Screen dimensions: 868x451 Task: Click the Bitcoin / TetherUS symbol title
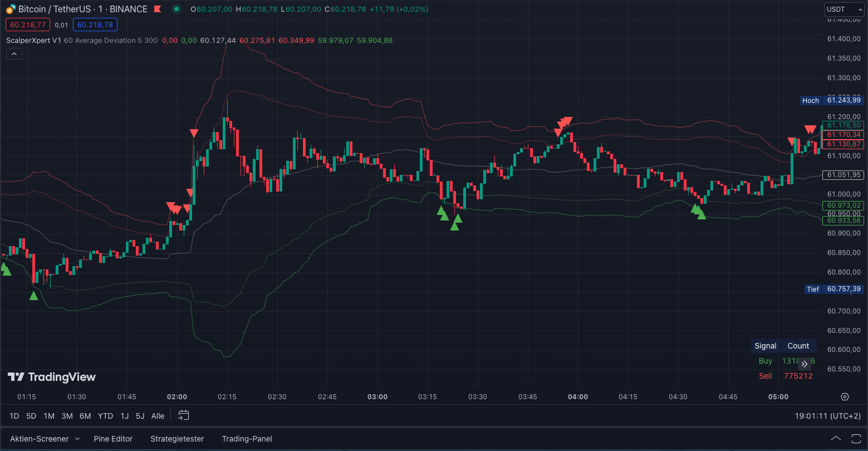point(55,9)
